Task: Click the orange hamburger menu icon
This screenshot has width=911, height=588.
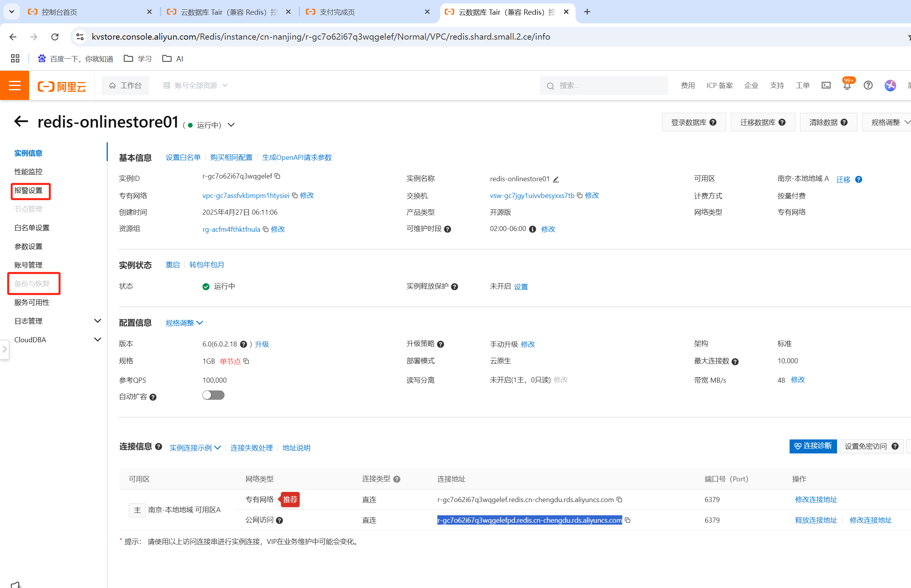Action: pos(14,86)
